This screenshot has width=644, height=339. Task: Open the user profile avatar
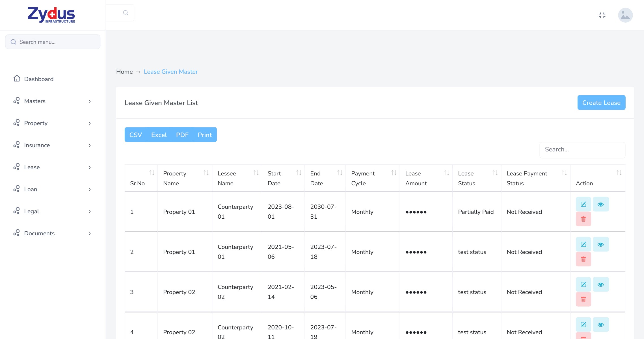[x=625, y=15]
